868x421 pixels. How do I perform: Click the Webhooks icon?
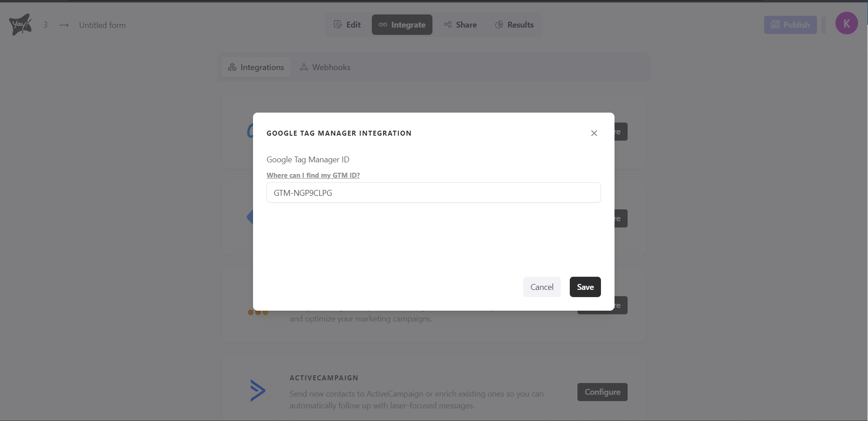pyautogui.click(x=305, y=67)
